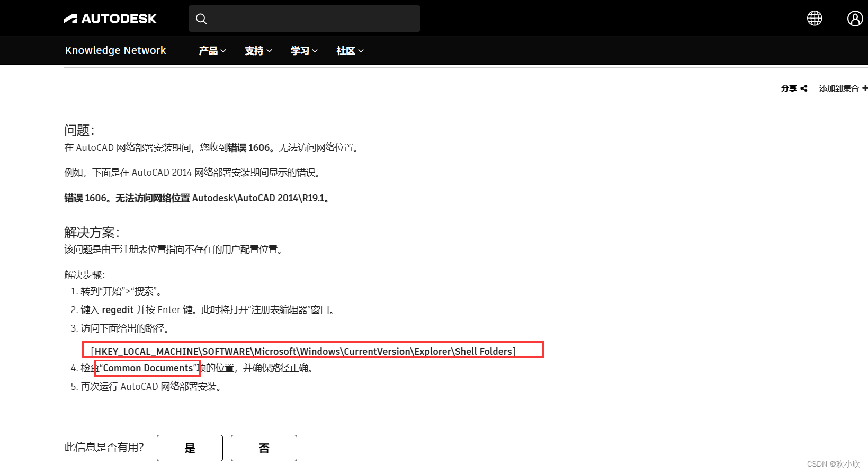Open the globe language selector
868x473 pixels.
coord(814,19)
